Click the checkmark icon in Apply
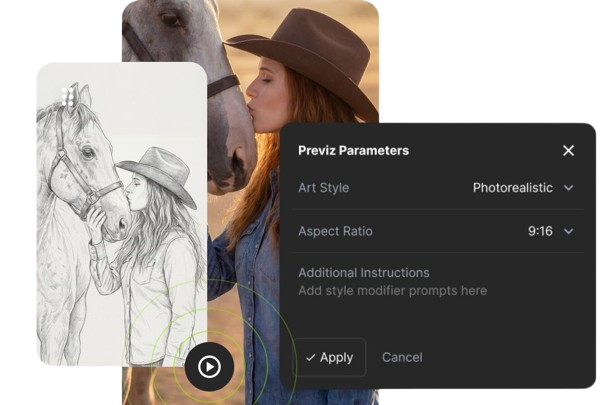This screenshot has height=405, width=616. pyautogui.click(x=311, y=357)
